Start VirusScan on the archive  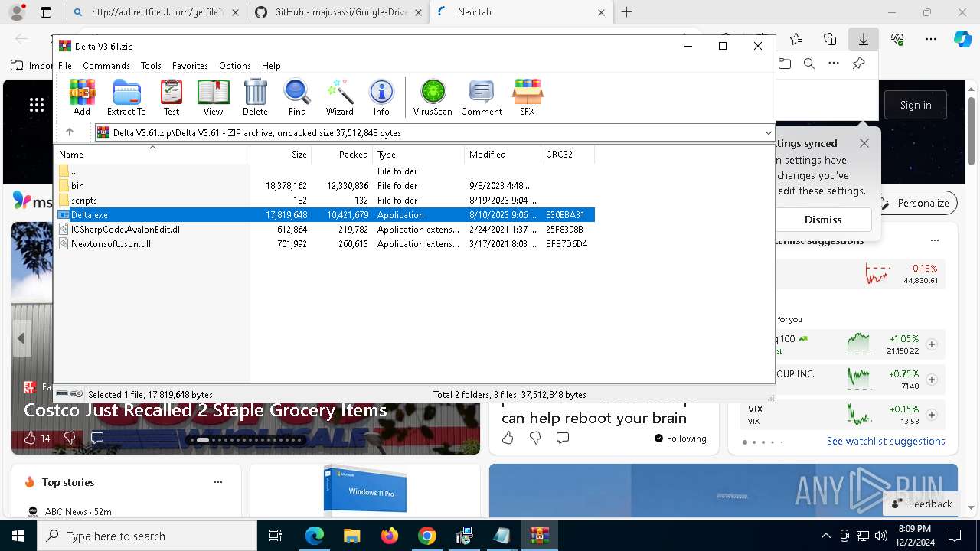tap(433, 97)
